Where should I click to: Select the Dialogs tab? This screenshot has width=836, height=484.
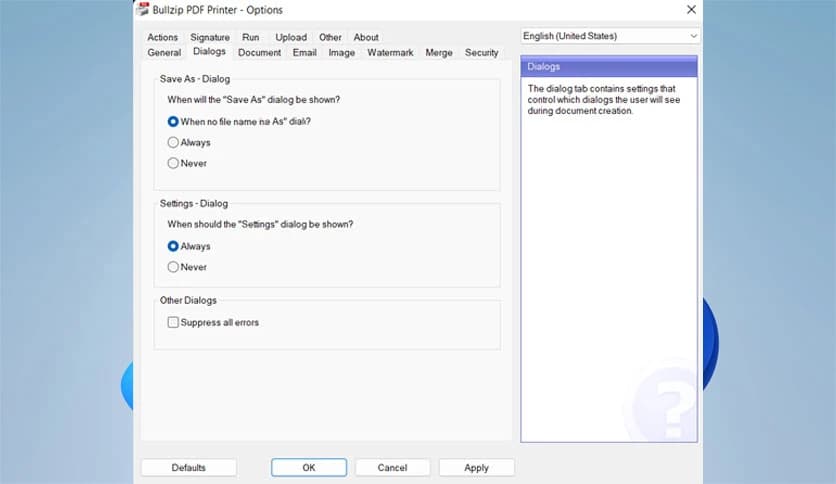click(x=210, y=51)
